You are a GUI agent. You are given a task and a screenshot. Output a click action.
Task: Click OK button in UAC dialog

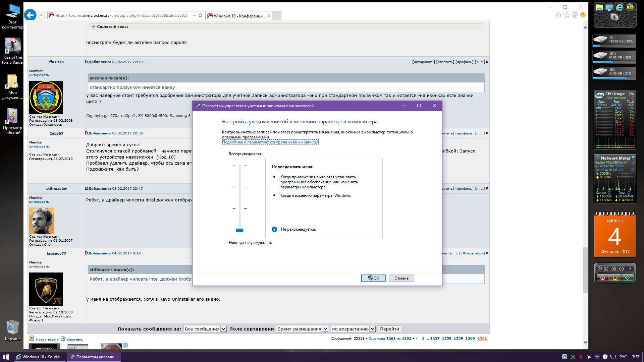(373, 278)
